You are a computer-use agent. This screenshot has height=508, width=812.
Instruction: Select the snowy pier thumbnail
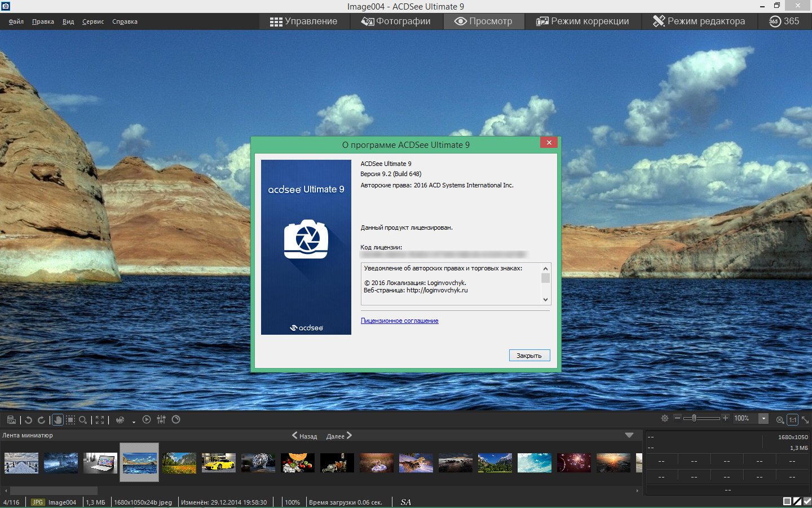21,463
